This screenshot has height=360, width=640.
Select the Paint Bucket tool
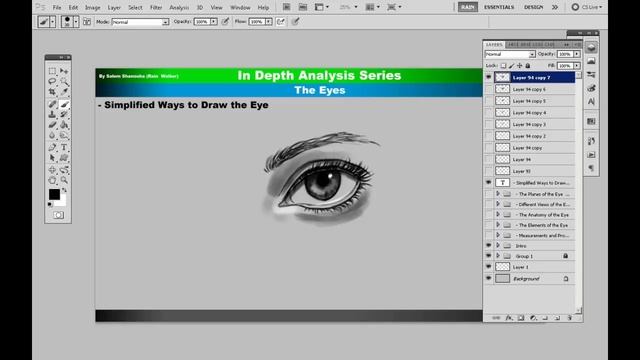click(64, 125)
